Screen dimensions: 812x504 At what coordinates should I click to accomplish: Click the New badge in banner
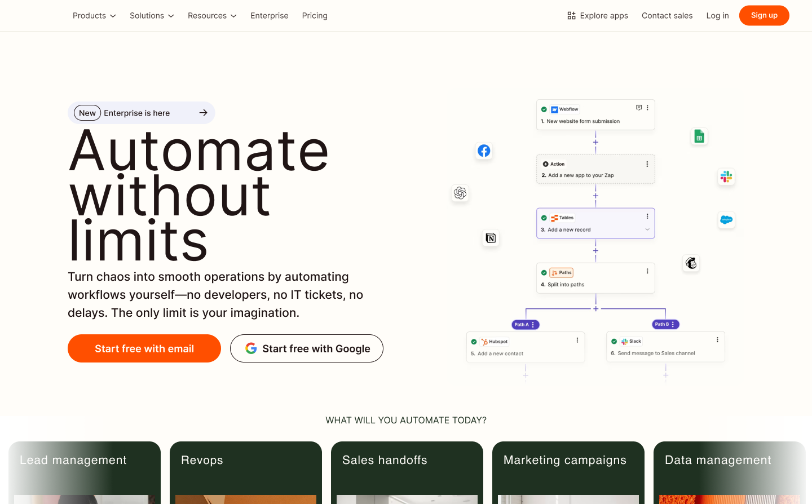87,113
